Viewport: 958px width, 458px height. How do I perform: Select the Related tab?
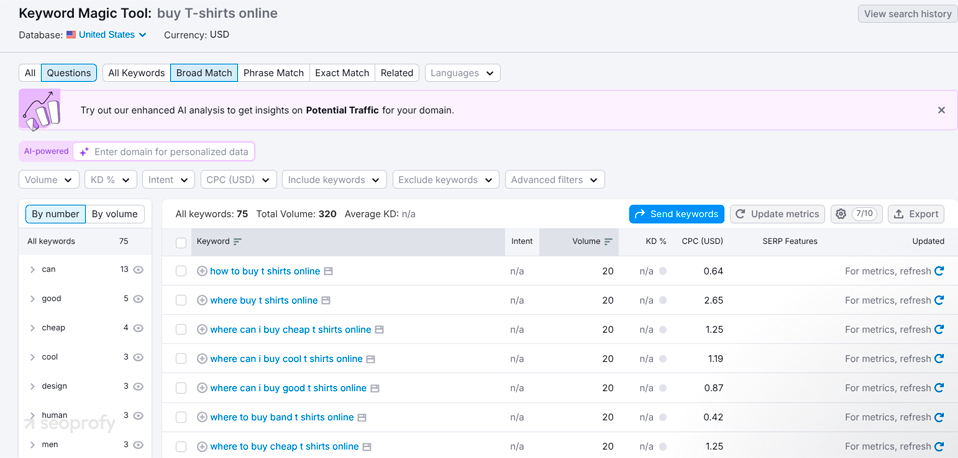[x=397, y=73]
